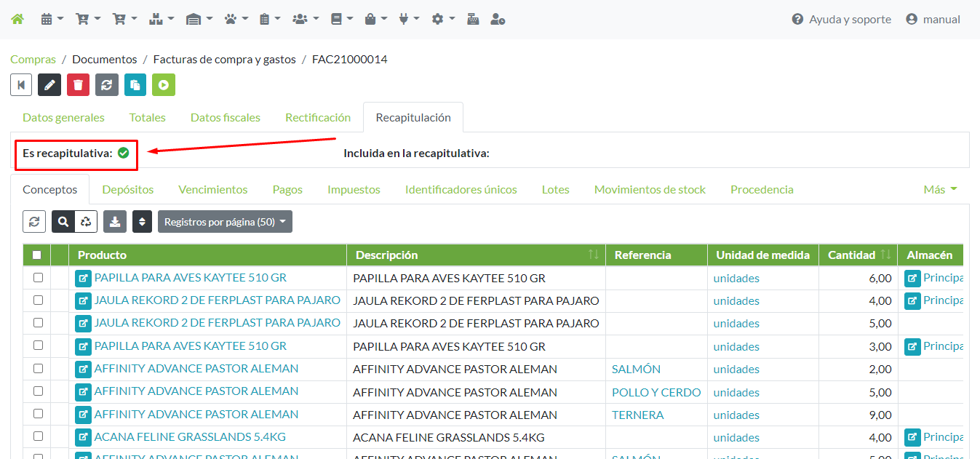
Task: Duplicate the invoice via the blue copy icon
Action: 135,85
